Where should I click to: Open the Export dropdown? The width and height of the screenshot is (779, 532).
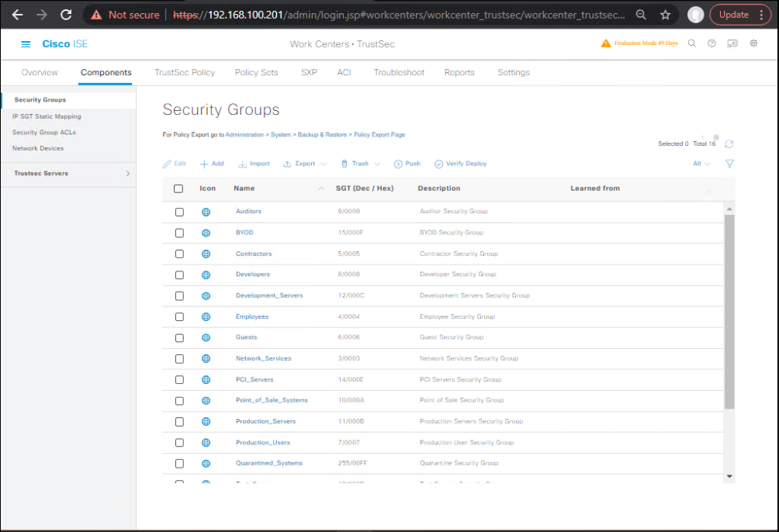[x=305, y=164]
